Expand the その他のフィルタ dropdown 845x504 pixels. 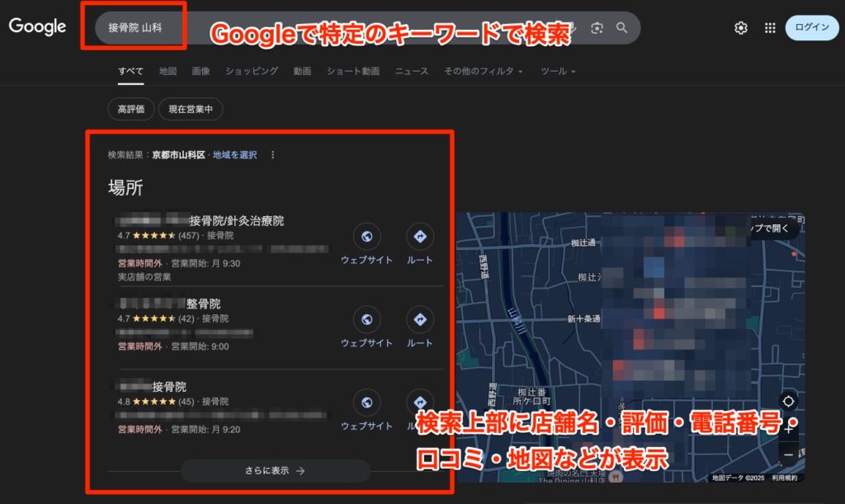tap(484, 72)
